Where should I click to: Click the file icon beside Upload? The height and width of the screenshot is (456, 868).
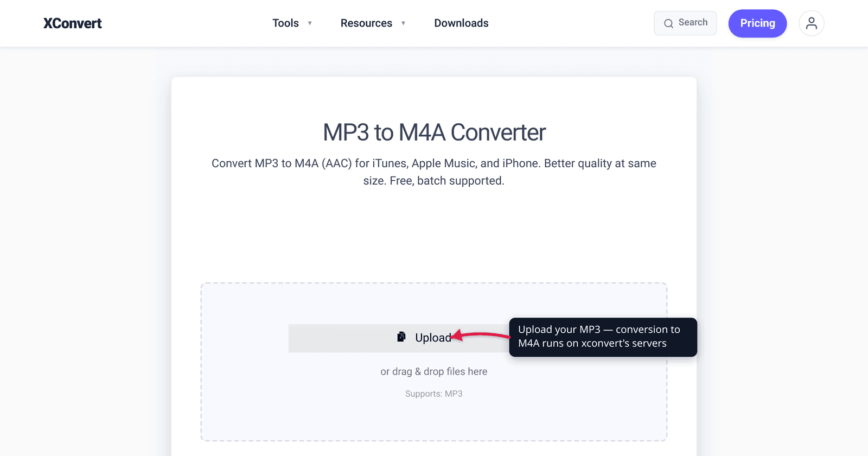[401, 337]
